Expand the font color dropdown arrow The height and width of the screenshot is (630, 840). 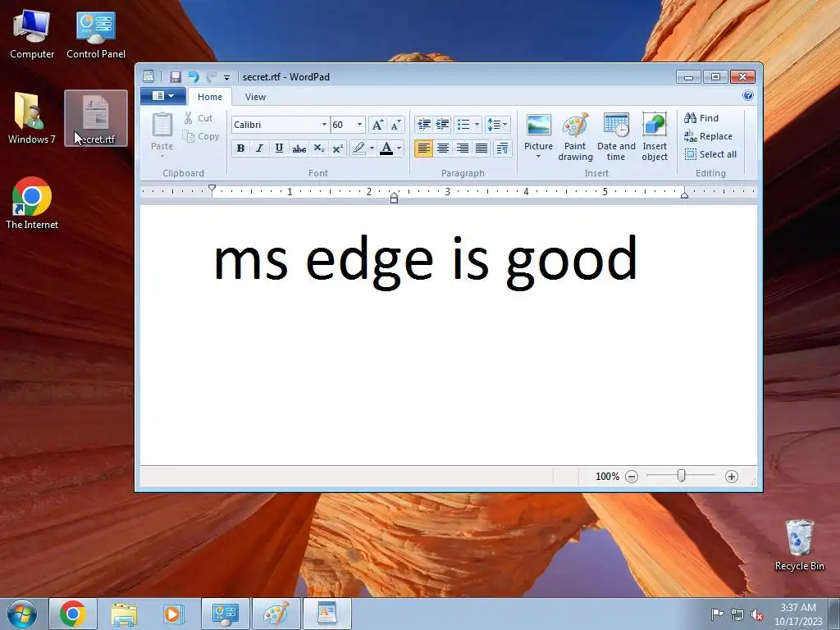(399, 148)
